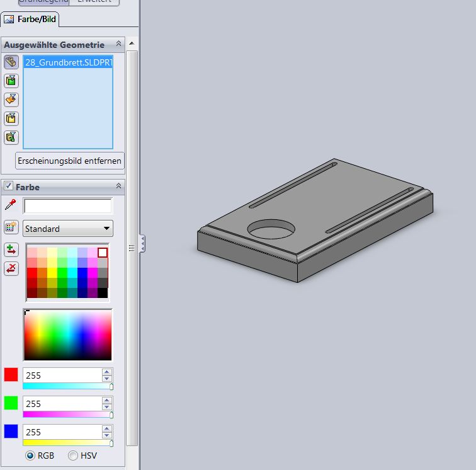476x470 pixels.
Task: Select the part filter icon beside 28_Grundbrett
Action: click(x=11, y=62)
